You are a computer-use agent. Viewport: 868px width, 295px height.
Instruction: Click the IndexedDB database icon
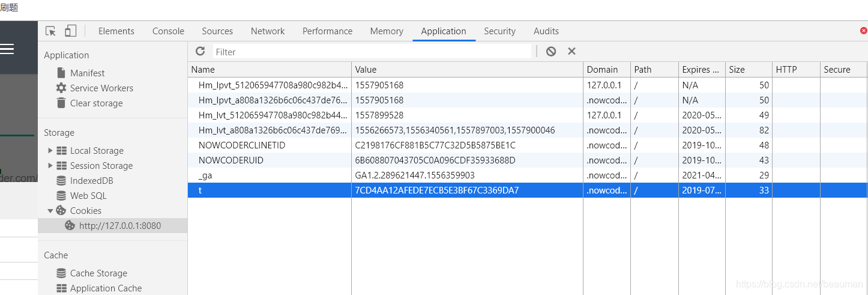tap(61, 181)
